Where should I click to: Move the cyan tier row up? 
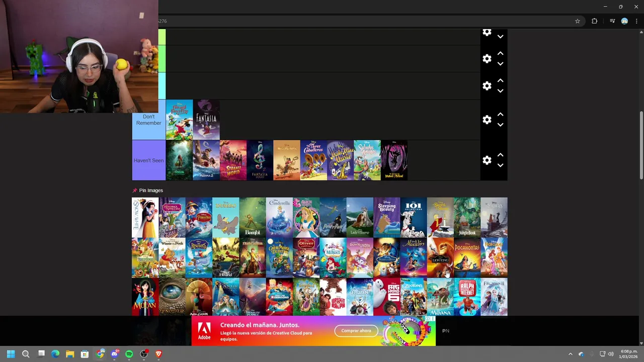[x=500, y=80]
